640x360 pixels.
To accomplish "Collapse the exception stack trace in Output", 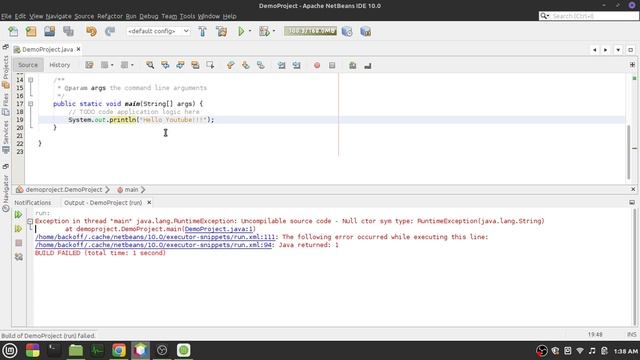I will pos(30,221).
